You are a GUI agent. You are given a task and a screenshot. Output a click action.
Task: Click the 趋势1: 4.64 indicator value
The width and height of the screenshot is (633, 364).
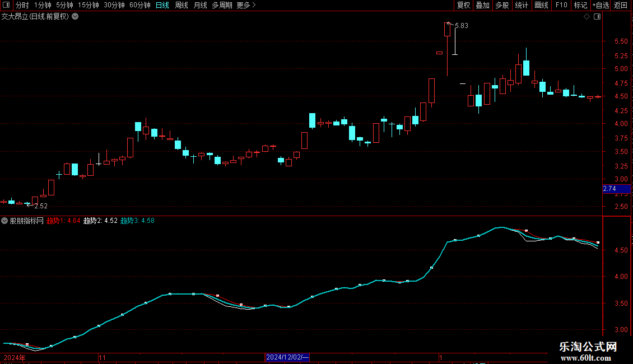[x=63, y=221]
